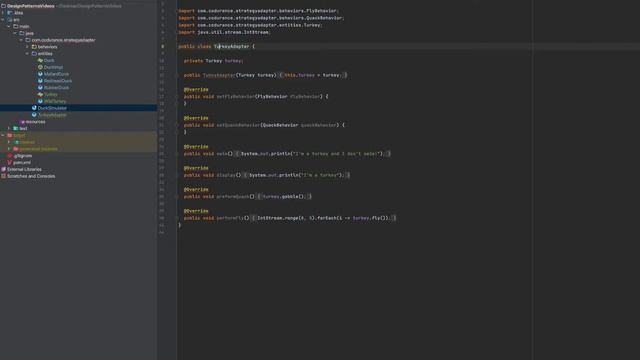Click line number 8 in the gutter

tap(162, 47)
